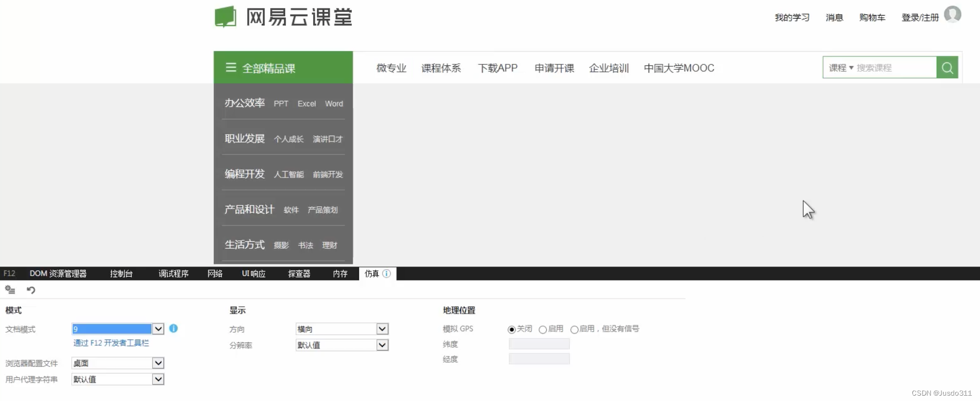980x401 pixels.
Task: Select the 启用，但没有信号 radio button
Action: 574,329
